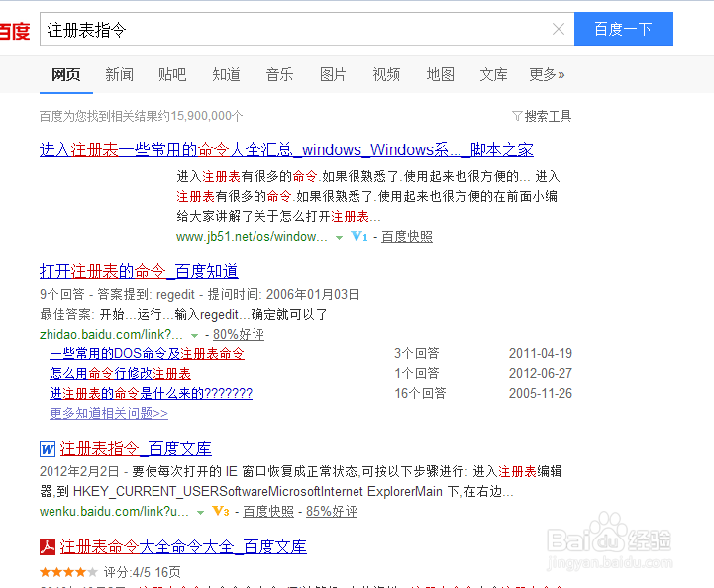Open 进注册表的命令是什么来的???????

tap(152, 394)
